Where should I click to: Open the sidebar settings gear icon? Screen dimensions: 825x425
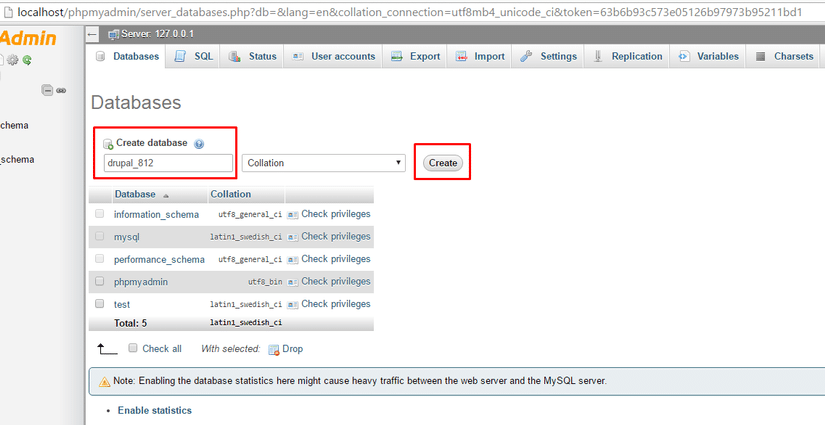(13, 60)
